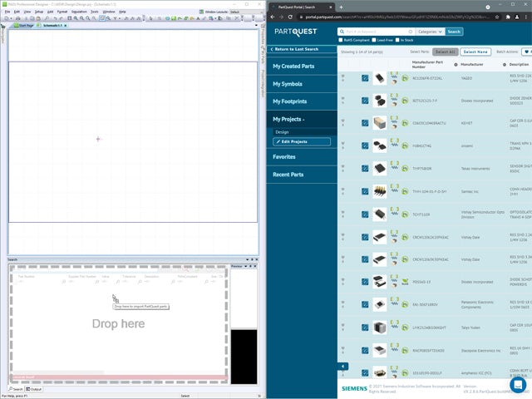The image size is (532, 399).
Task: Open the Tools menu in PADS Designer
Action: point(94,12)
